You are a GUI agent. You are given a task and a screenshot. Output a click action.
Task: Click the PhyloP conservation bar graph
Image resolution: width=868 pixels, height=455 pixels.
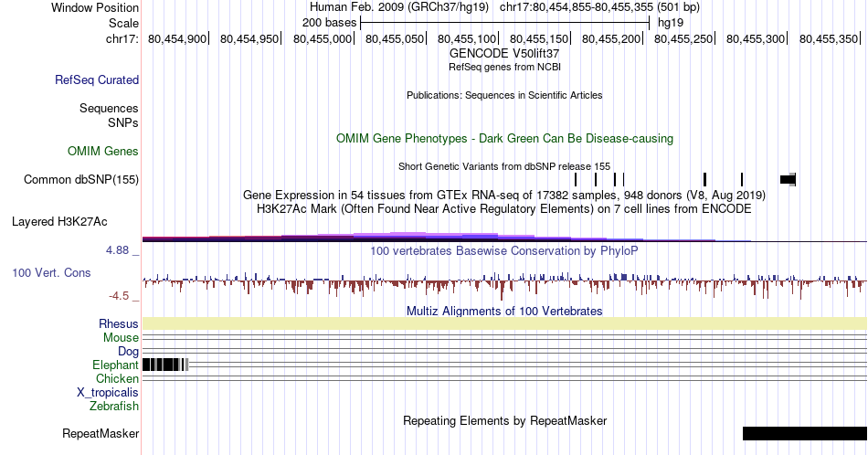(x=504, y=284)
